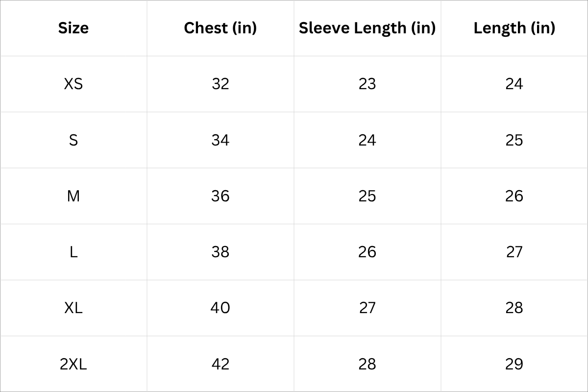Select chest measurement 36 in M row
This screenshot has height=392, width=588.
pyautogui.click(x=220, y=196)
